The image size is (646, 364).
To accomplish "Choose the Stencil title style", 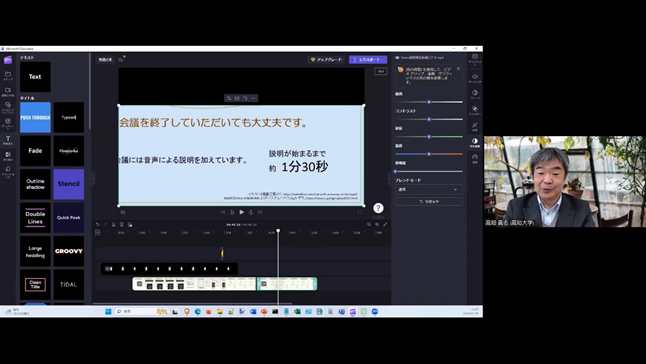I will click(x=69, y=184).
